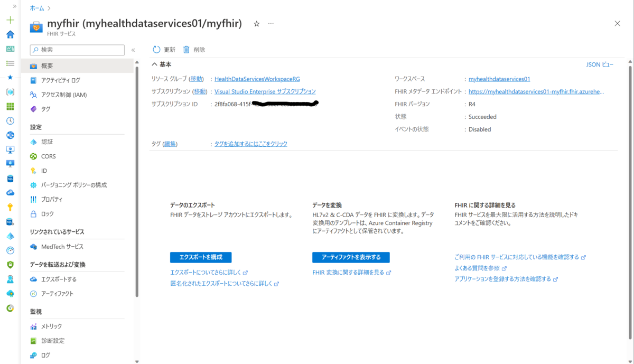This screenshot has height=364, width=634.
Task: Click the イベントの状態 value Disabled
Action: (480, 129)
